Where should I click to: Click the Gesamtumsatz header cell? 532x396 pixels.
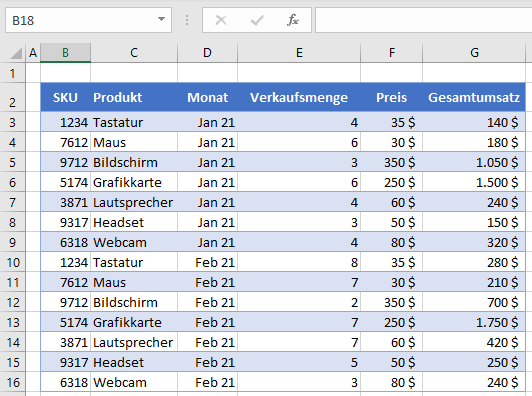pyautogui.click(x=474, y=97)
